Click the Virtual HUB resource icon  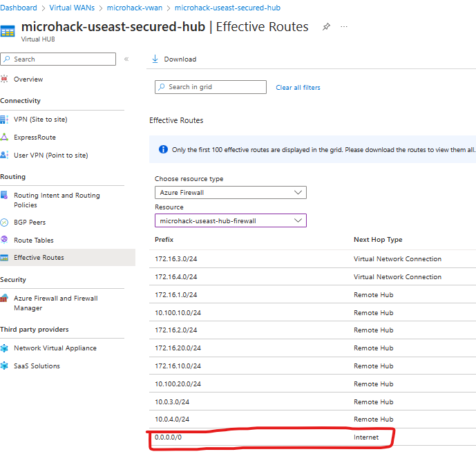point(8,31)
